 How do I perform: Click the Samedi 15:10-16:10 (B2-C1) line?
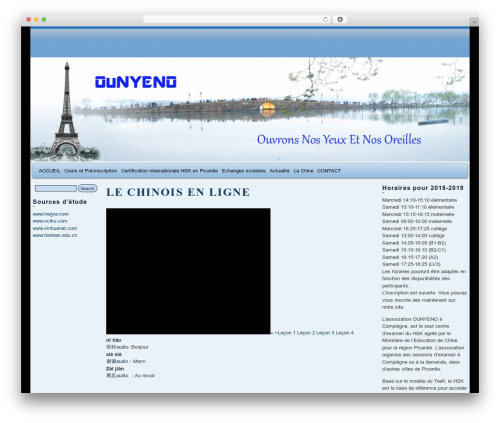point(414,250)
